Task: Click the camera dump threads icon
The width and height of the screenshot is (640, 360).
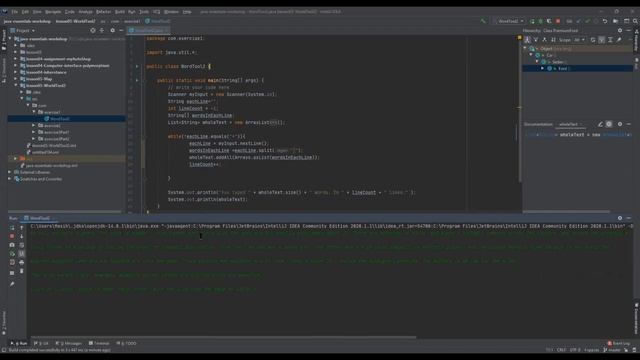Action: 12,245
